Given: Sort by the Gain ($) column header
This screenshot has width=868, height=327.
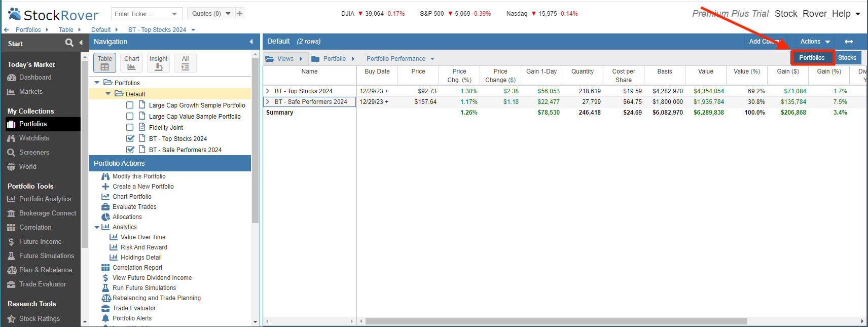Looking at the screenshot, I should tap(788, 71).
